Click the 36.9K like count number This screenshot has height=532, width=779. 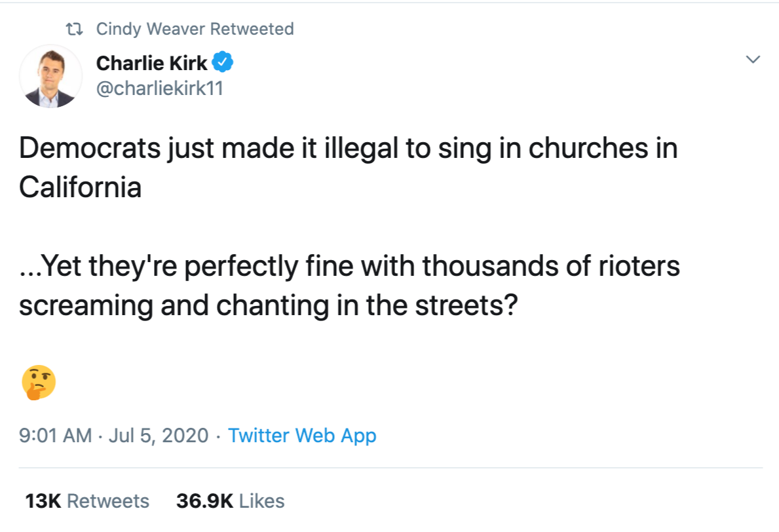204,501
